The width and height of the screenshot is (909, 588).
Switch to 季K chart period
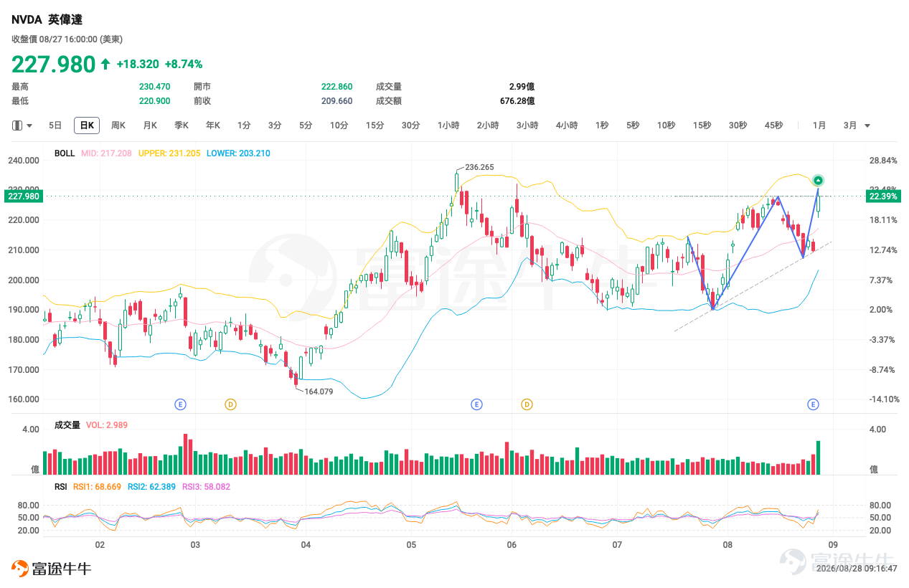click(182, 125)
